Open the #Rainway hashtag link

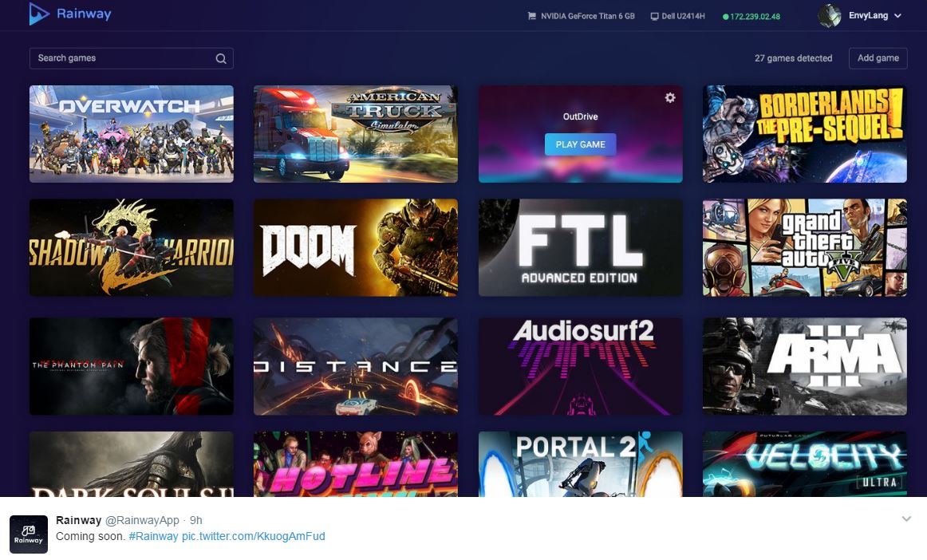click(153, 536)
